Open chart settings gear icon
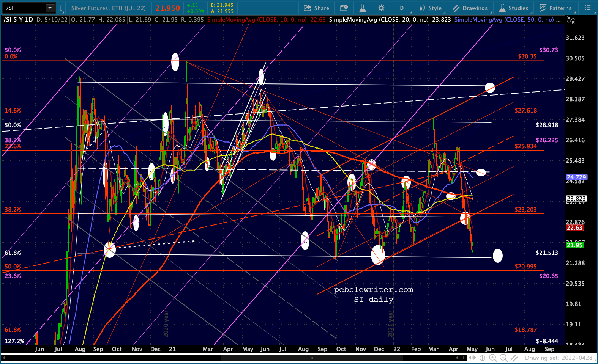Image resolution: width=598 pixels, height=364 pixels. pos(382,8)
